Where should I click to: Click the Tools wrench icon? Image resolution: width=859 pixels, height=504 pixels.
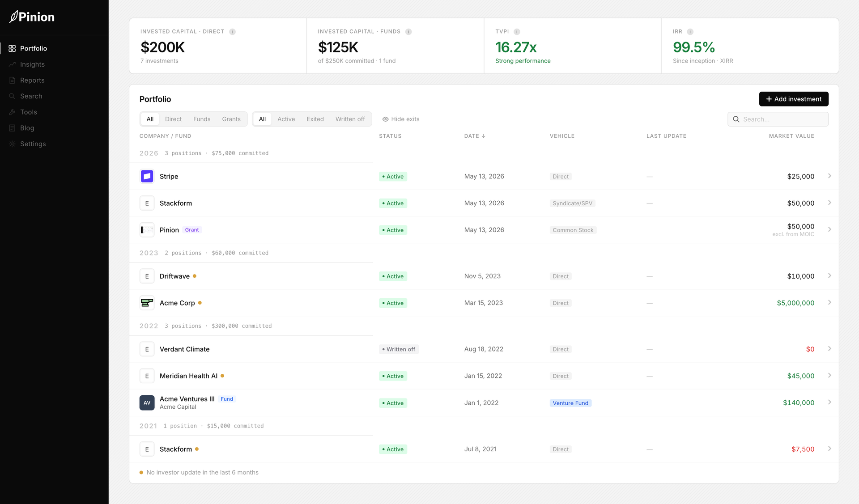(12, 112)
